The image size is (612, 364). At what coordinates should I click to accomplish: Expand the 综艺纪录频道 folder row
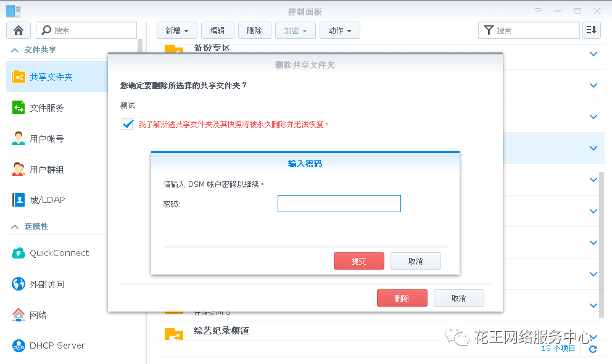[x=593, y=337]
